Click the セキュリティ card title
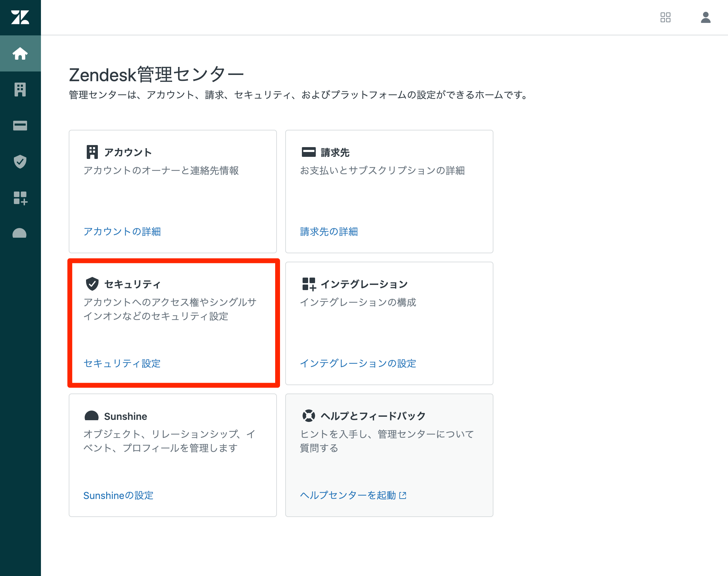 132,284
